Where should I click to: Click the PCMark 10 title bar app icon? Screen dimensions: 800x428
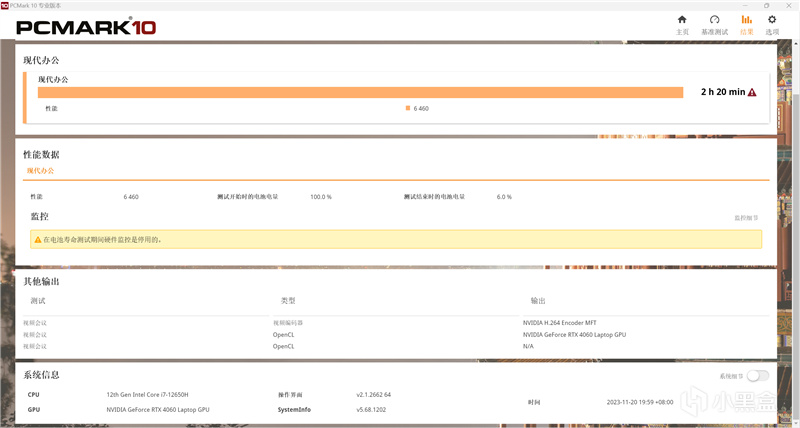coord(5,5)
